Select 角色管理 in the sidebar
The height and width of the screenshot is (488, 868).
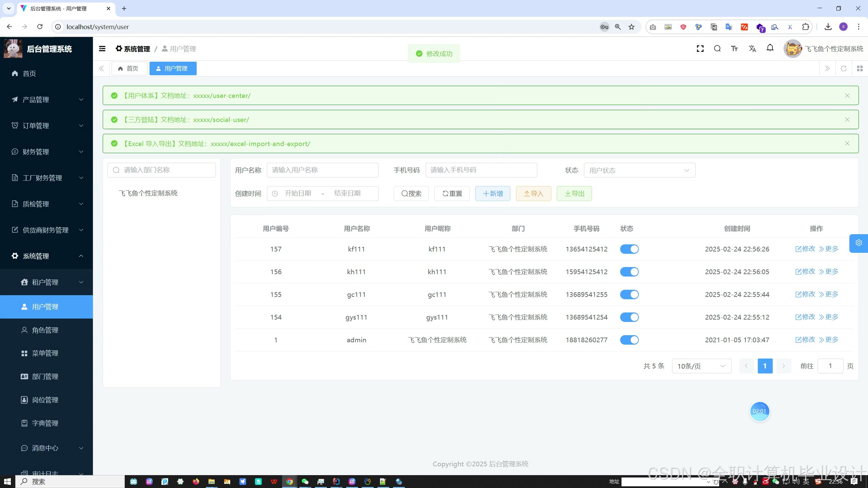[45, 330]
